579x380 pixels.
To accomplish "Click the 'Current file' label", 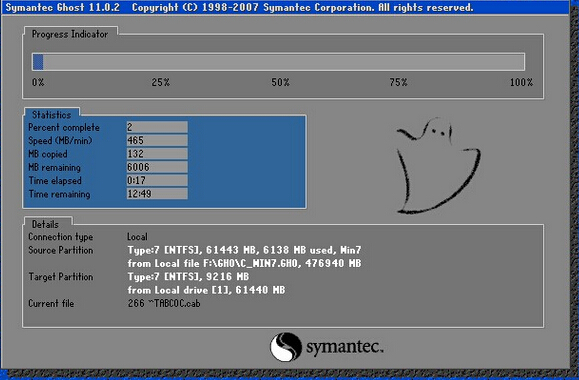I will (51, 303).
